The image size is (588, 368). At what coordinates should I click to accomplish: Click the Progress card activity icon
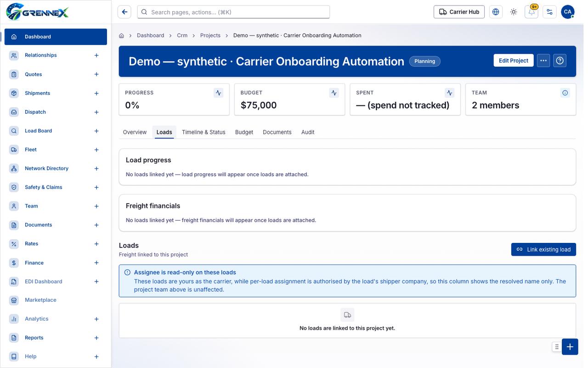219,93
